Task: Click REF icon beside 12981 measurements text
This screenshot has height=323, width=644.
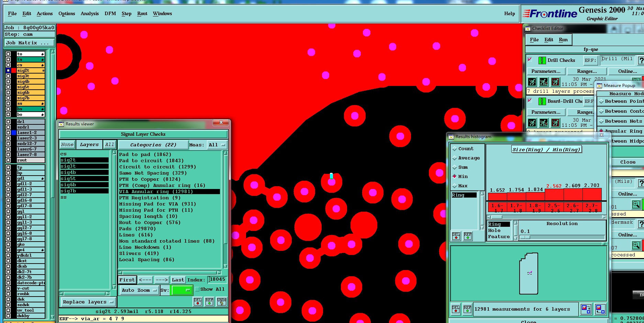Action: (x=467, y=309)
